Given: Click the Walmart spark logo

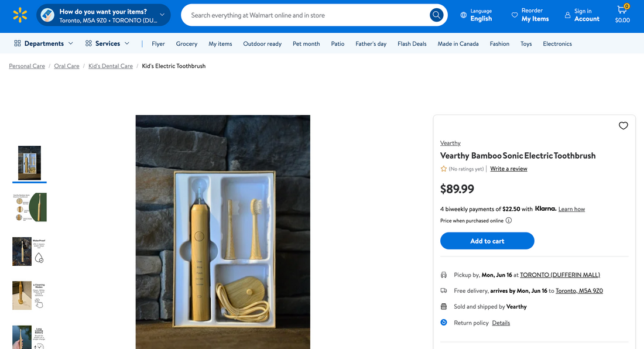Looking at the screenshot, I should 20,15.
